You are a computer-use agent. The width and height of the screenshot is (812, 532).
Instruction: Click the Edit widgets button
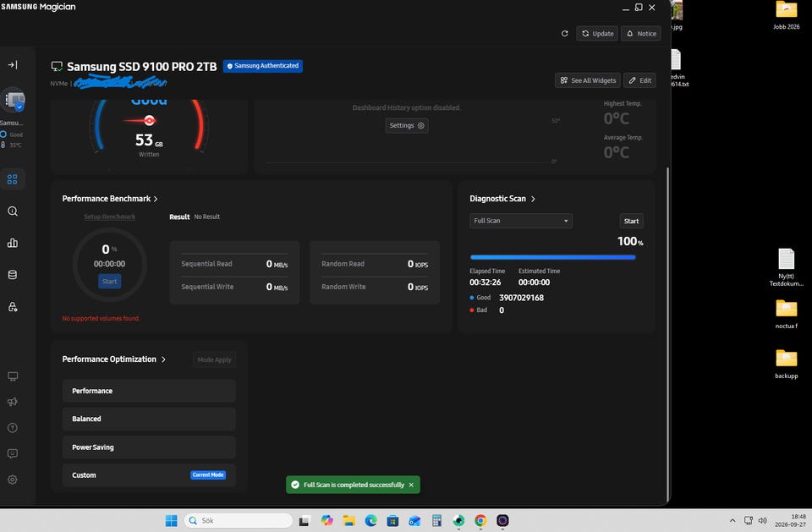pyautogui.click(x=640, y=80)
